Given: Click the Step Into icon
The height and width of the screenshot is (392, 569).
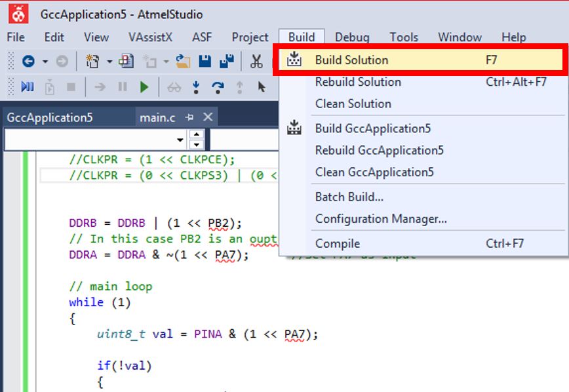Looking at the screenshot, I should [196, 87].
